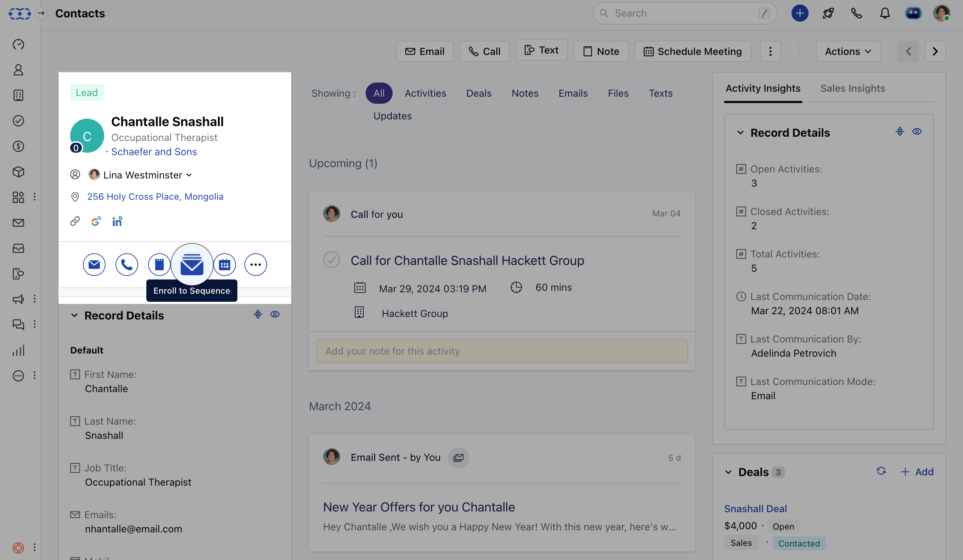Open the Actions dropdown
Viewport: 963px width, 560px height.
(848, 51)
